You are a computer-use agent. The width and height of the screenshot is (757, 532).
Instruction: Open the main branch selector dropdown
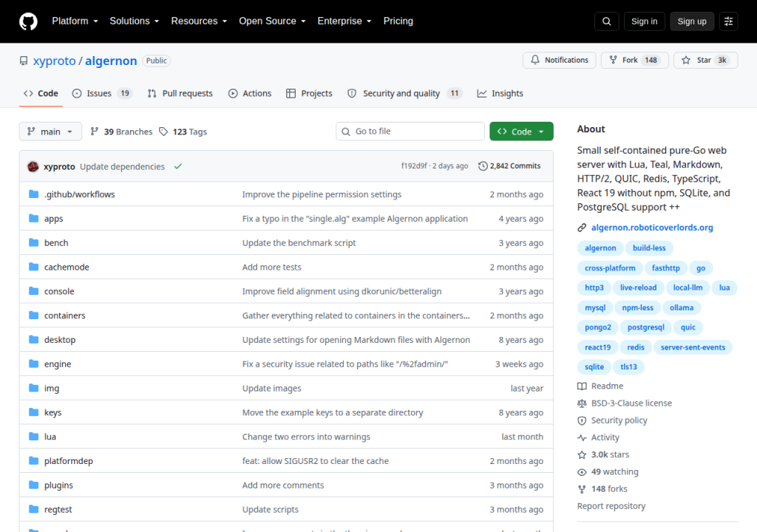coord(50,132)
